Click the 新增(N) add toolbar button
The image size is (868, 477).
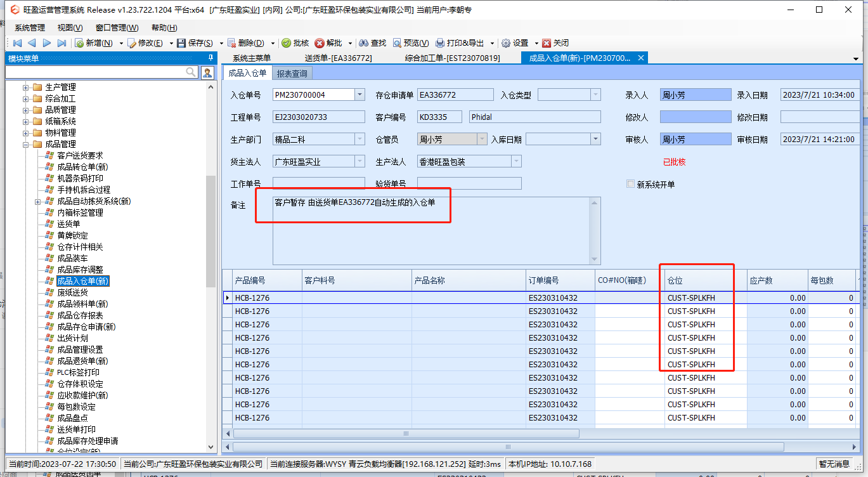click(x=94, y=43)
